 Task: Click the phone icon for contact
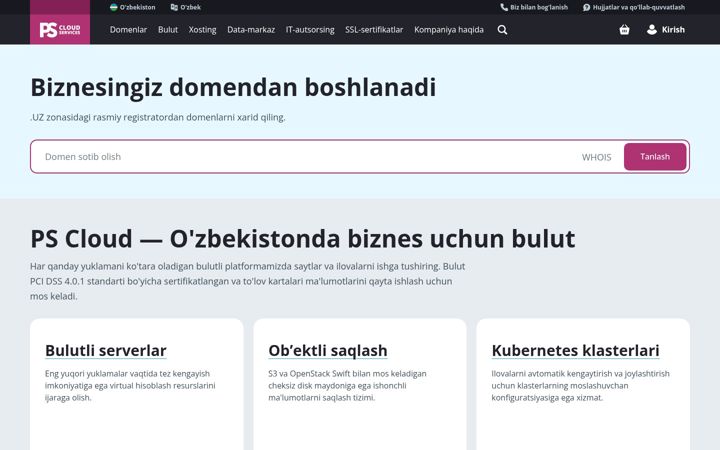point(504,7)
